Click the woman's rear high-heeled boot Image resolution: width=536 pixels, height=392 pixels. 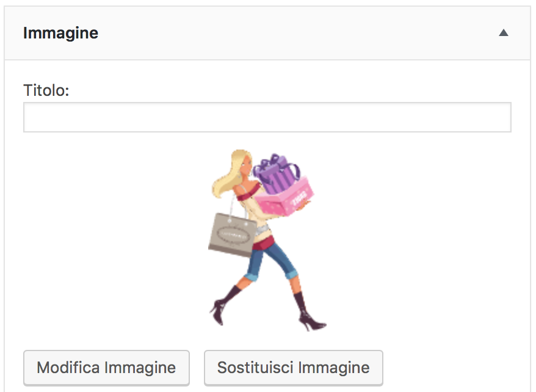click(225, 305)
